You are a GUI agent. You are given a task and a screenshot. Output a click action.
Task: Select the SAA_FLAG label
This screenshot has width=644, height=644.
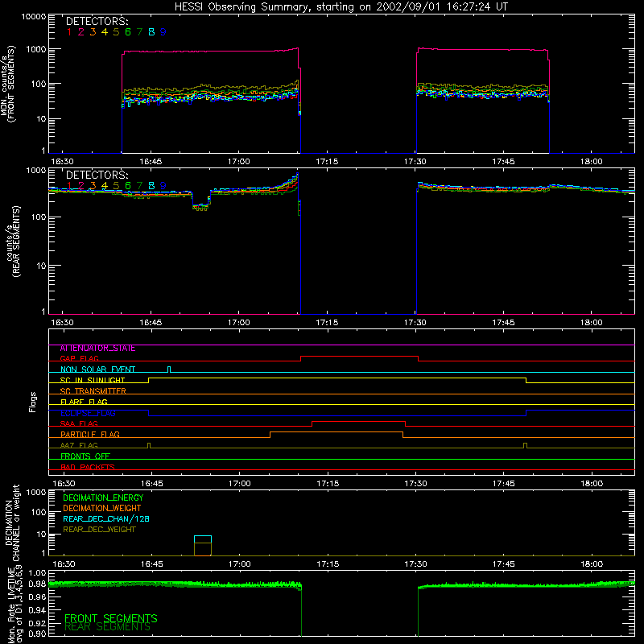(79, 423)
